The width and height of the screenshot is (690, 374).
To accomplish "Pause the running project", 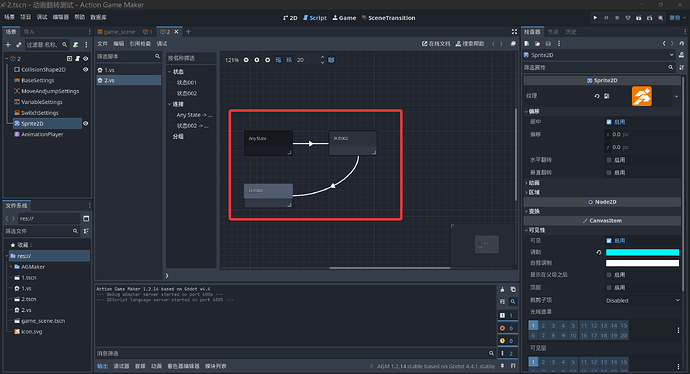I will [x=606, y=18].
